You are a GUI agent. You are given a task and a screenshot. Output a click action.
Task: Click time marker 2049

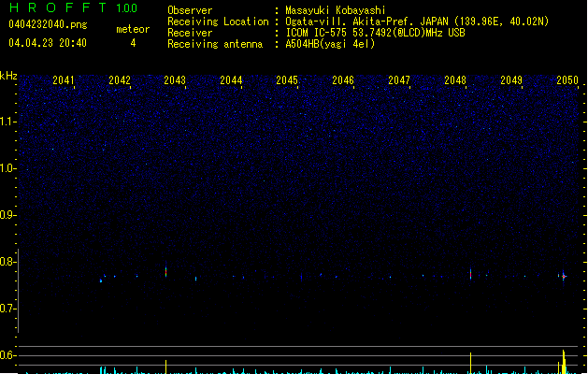[x=511, y=80]
